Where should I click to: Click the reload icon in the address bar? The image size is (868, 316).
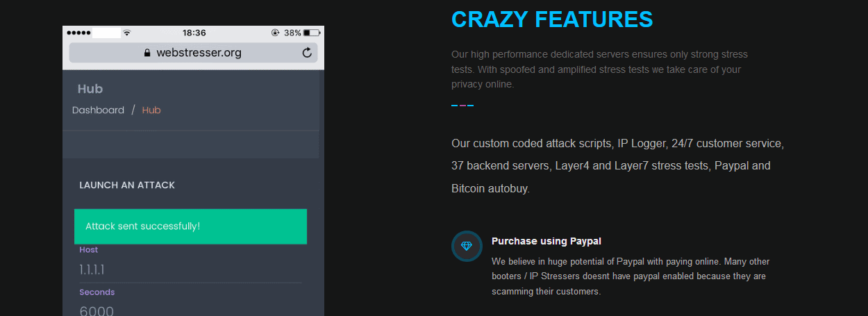307,53
